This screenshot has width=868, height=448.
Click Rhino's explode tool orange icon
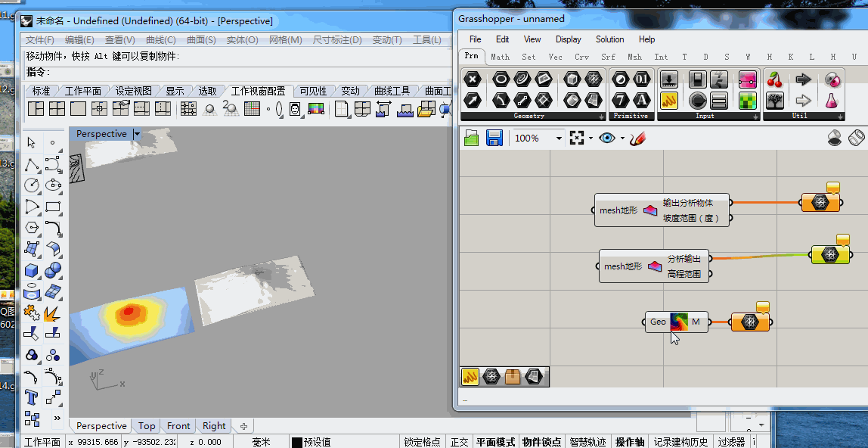[x=53, y=313]
